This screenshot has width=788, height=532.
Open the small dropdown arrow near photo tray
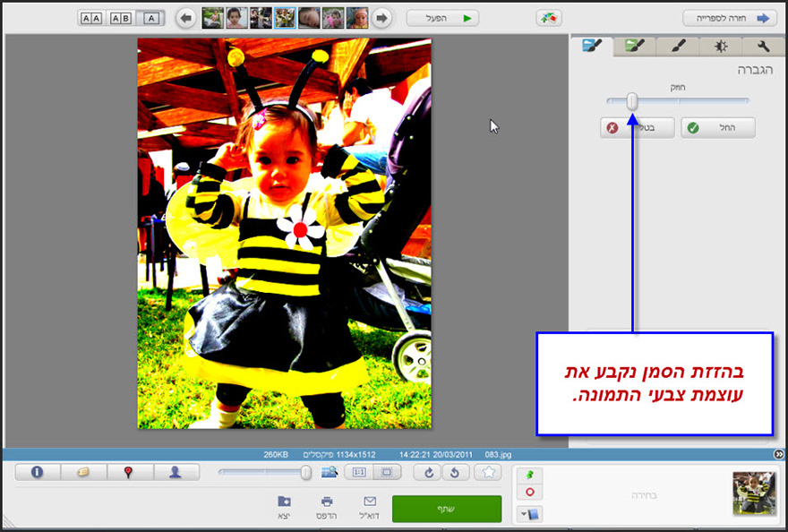point(524,512)
